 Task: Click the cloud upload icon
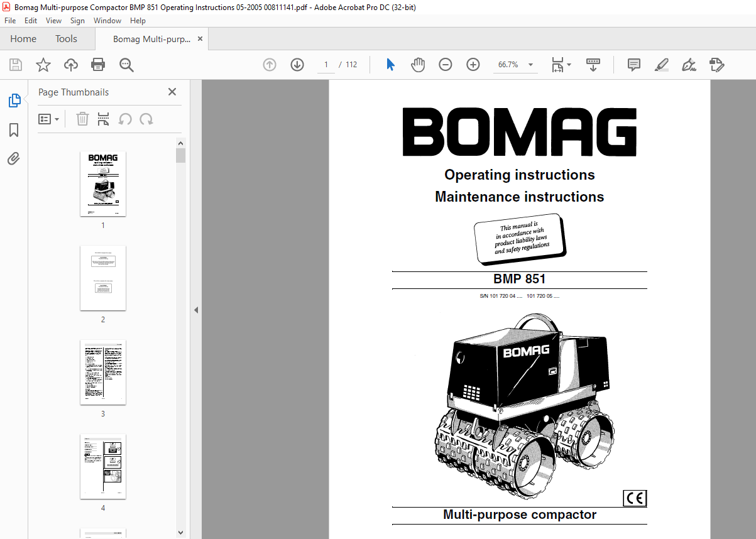point(71,65)
